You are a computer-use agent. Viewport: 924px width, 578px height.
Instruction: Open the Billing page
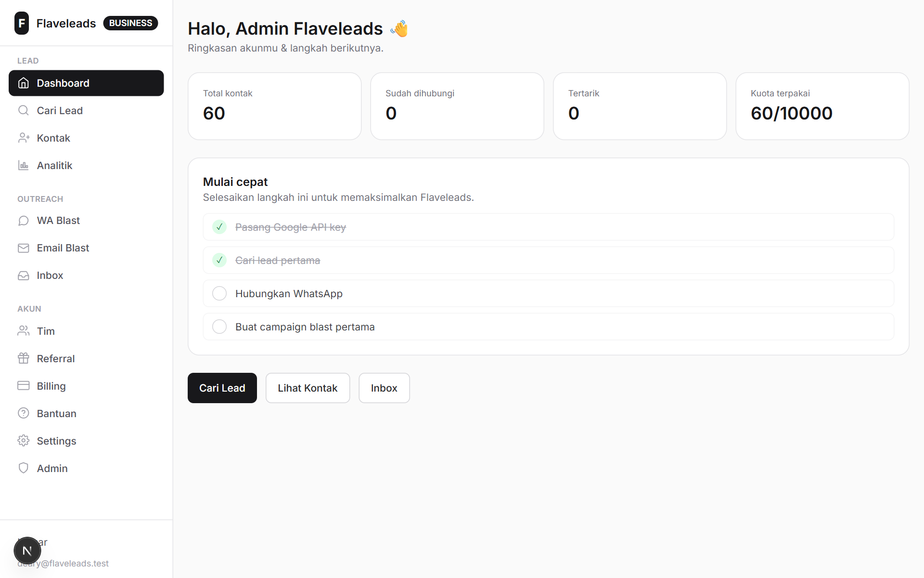tap(86, 386)
